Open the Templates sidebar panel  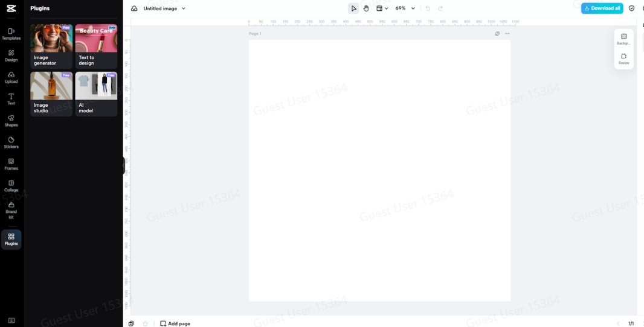[11, 34]
